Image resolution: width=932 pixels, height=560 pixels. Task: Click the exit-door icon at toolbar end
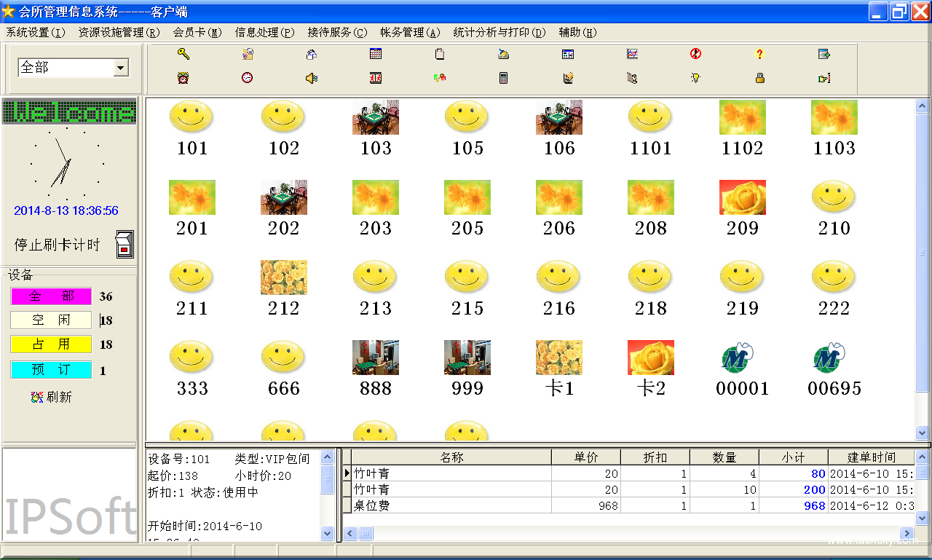[x=824, y=54]
